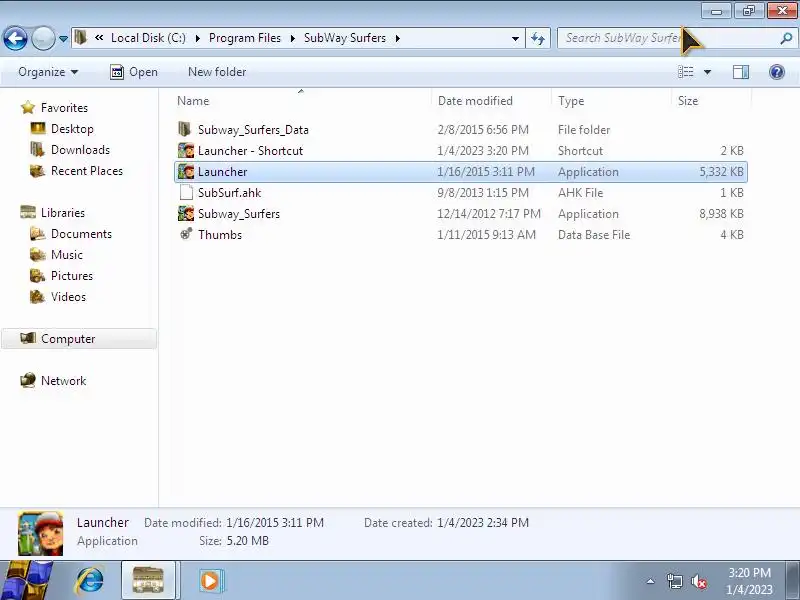Image resolution: width=800 pixels, height=600 pixels.
Task: Click the search magnifier icon
Action: pos(787,38)
